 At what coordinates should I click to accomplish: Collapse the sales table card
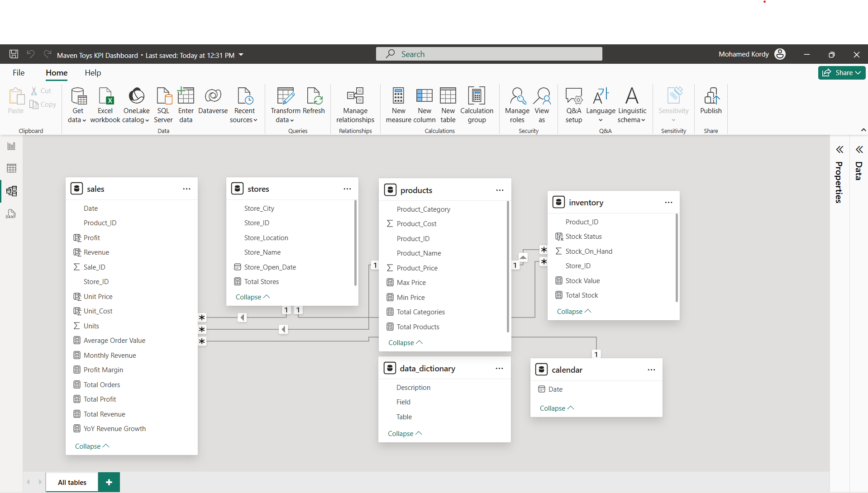point(92,446)
